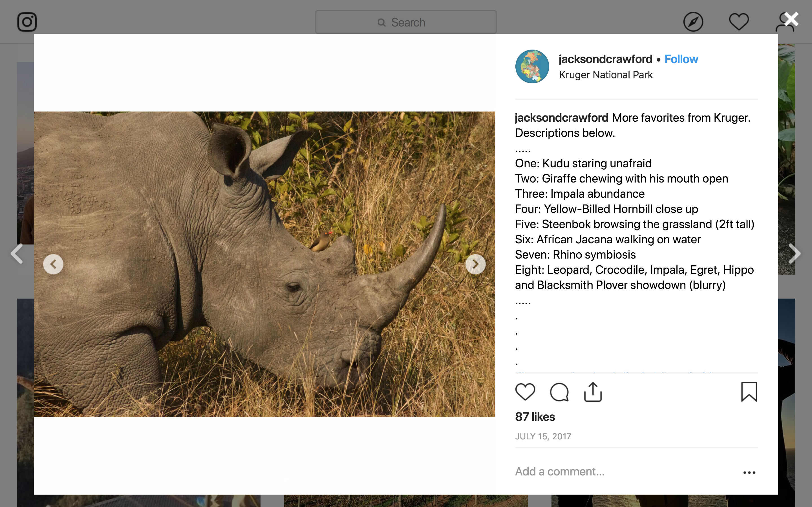Save post with bookmark icon

(749, 392)
